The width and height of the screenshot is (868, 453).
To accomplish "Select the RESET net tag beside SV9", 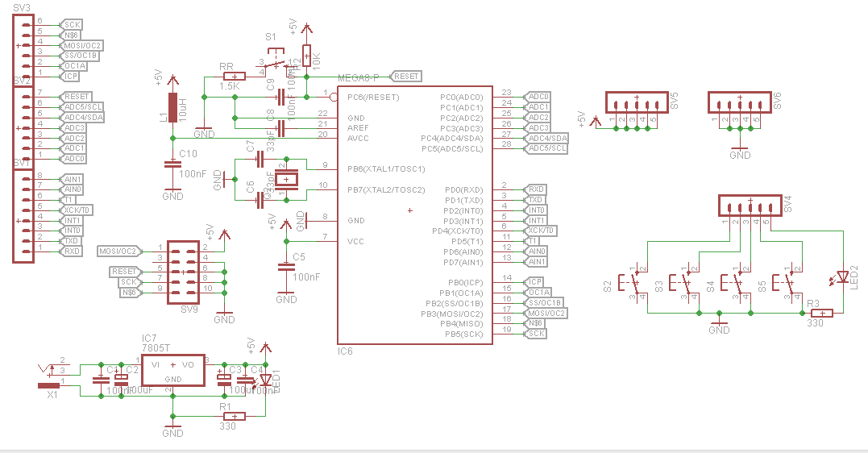I will click(x=126, y=272).
